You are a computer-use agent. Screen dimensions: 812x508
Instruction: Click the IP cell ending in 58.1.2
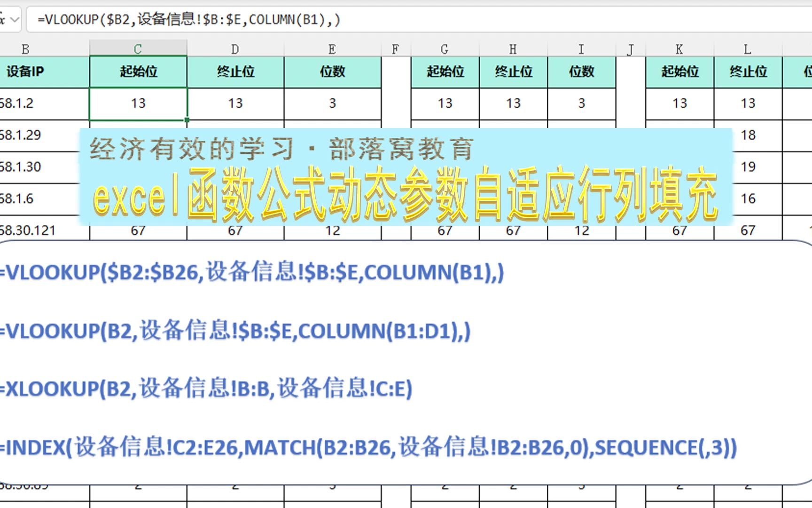[x=45, y=103]
